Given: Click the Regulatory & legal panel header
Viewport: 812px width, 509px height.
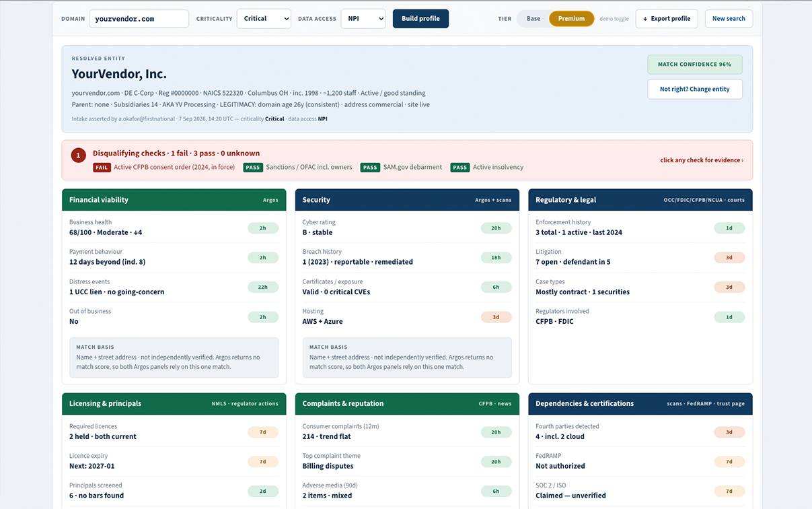Looking at the screenshot, I should 640,200.
